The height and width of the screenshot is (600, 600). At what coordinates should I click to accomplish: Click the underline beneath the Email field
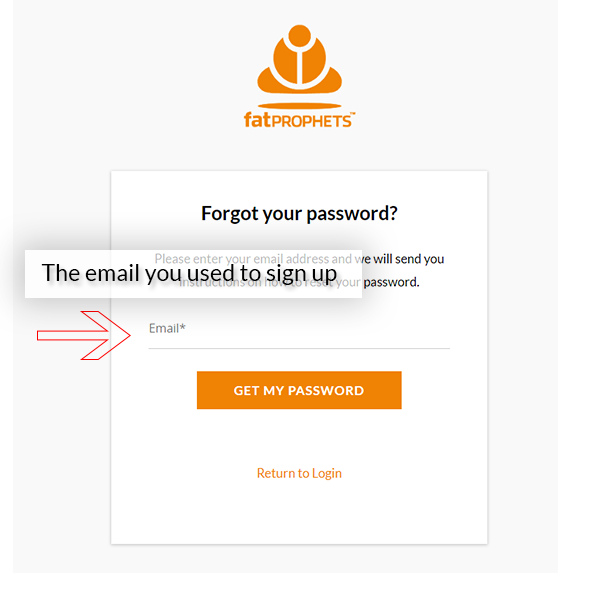299,349
